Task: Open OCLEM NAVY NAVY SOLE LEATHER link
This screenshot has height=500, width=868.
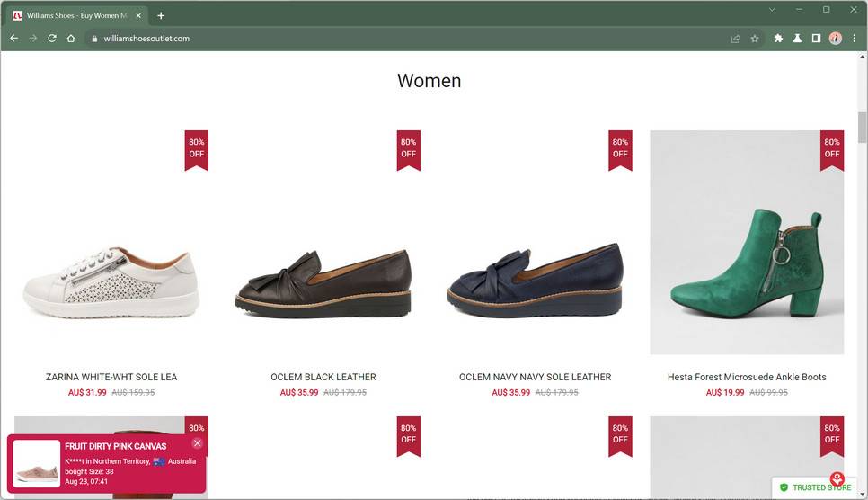Action: tap(536, 377)
